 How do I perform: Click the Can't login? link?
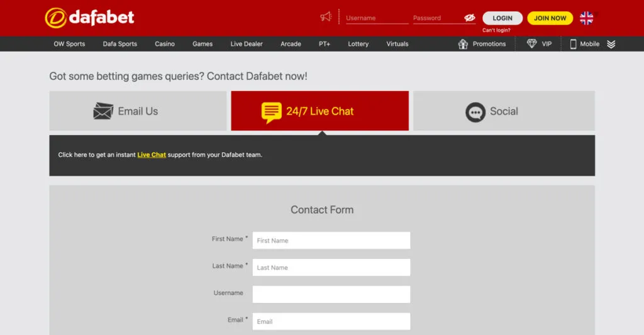tap(496, 30)
